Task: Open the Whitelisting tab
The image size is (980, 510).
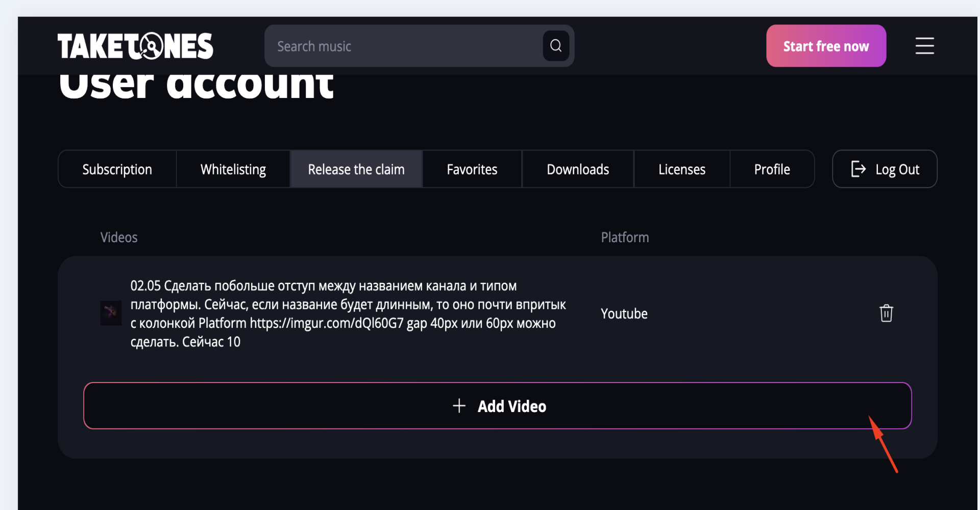Action: pos(233,169)
